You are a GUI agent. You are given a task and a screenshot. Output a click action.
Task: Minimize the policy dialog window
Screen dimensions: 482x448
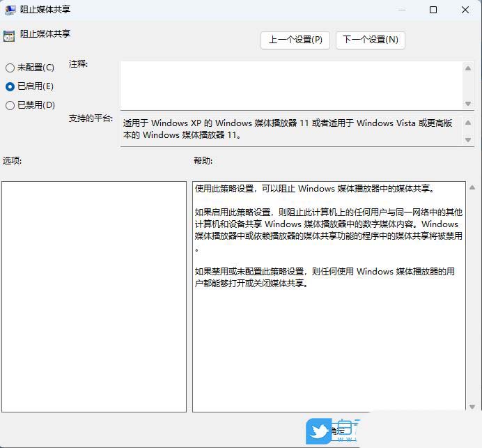(401, 10)
